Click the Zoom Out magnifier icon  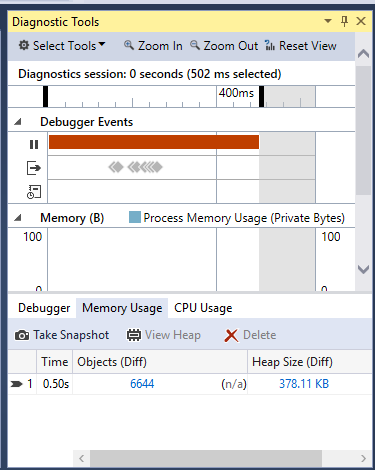[195, 45]
